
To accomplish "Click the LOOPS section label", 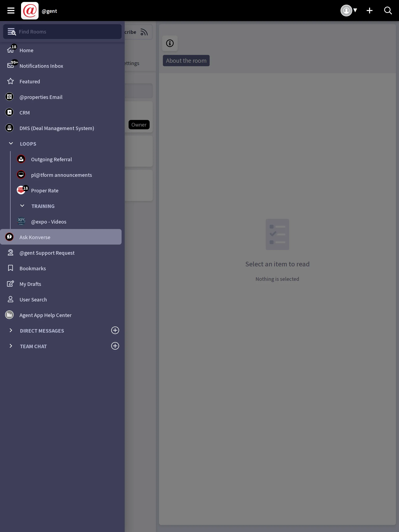I will (x=28, y=144).
